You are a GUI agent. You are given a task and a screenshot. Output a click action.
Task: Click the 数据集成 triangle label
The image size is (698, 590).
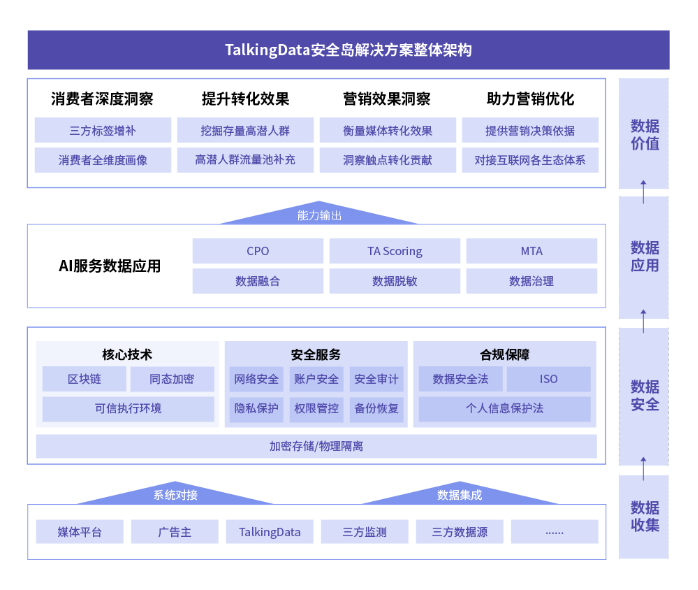(x=460, y=495)
